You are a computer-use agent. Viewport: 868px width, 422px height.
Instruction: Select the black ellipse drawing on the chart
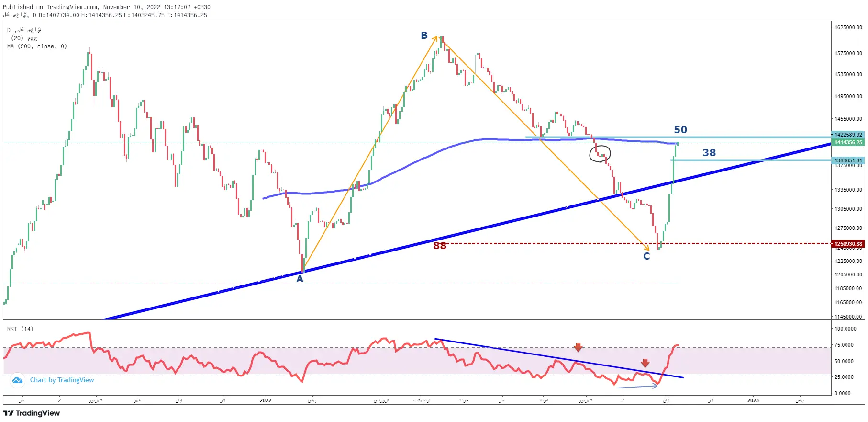point(600,154)
